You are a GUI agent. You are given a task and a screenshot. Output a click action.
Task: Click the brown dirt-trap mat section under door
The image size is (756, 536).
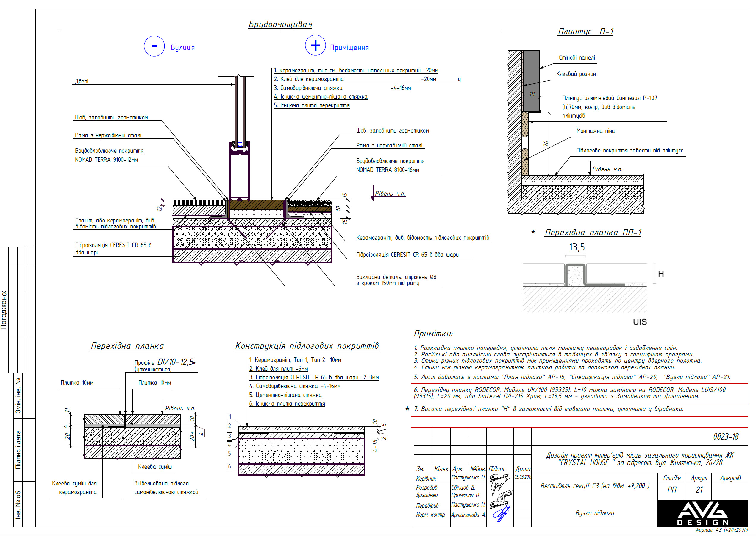point(256,204)
